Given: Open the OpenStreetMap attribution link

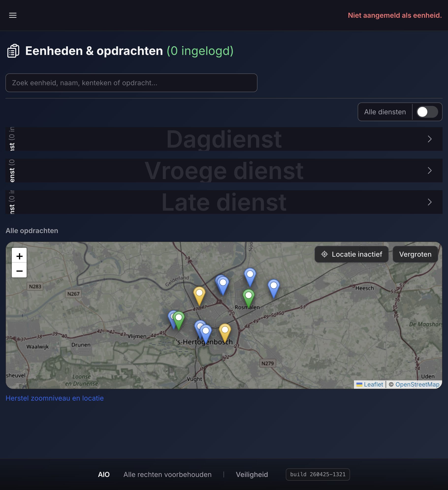Looking at the screenshot, I should 417,384.
